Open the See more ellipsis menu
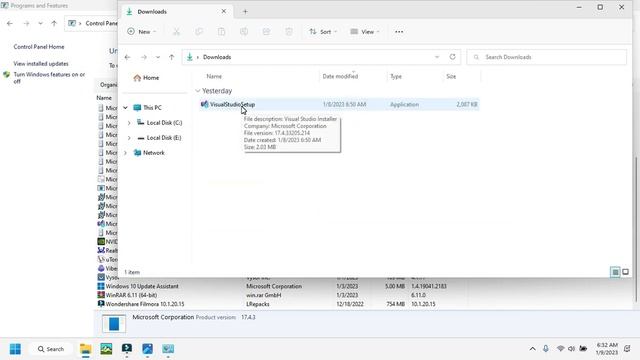Screen dimensions: 640x360 (399, 31)
